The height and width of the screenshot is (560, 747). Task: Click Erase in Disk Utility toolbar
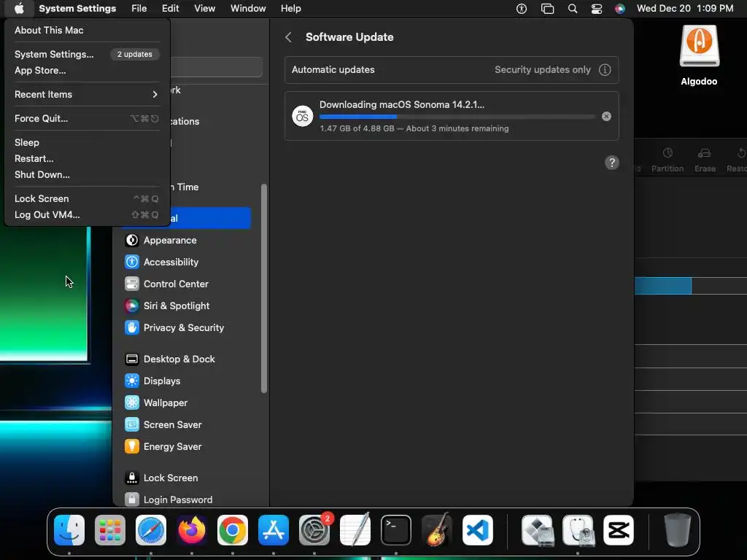[705, 160]
